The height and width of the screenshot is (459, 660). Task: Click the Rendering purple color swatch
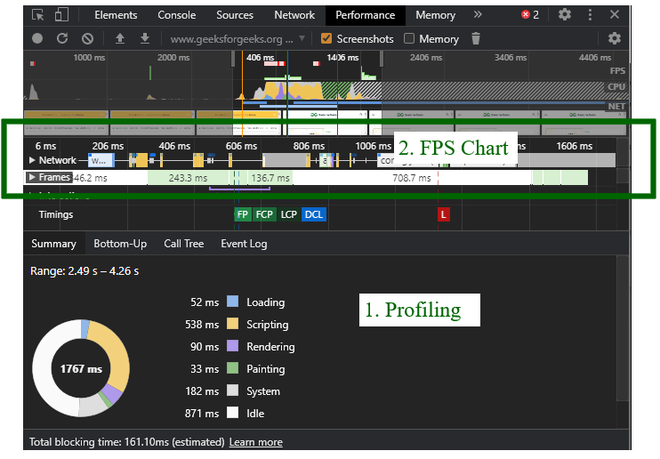pos(233,346)
